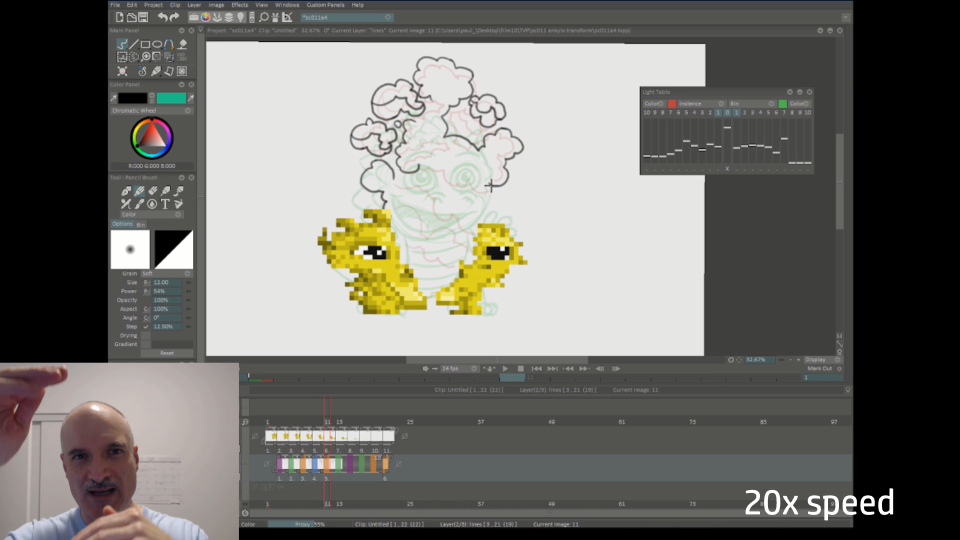Viewport: 960px width, 540px height.
Task: Click the chromatic color wheel triangle
Action: 152,137
